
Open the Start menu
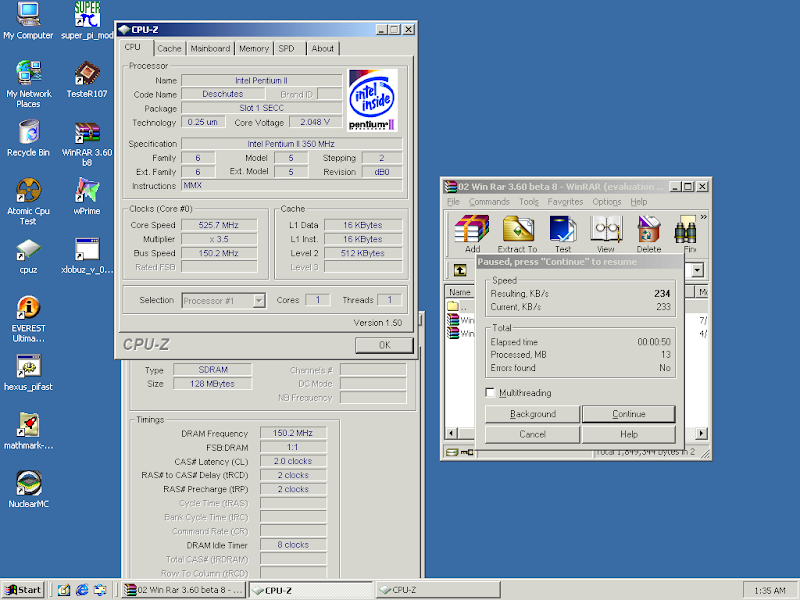(x=23, y=590)
